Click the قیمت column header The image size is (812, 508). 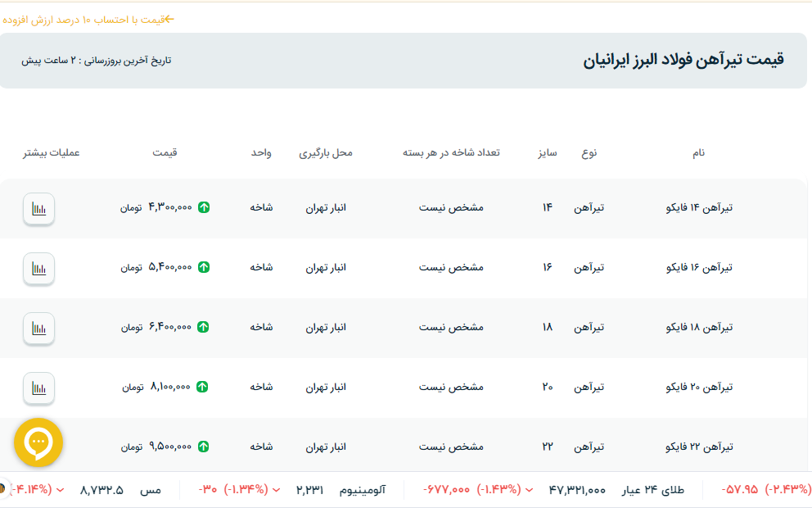[x=165, y=153]
